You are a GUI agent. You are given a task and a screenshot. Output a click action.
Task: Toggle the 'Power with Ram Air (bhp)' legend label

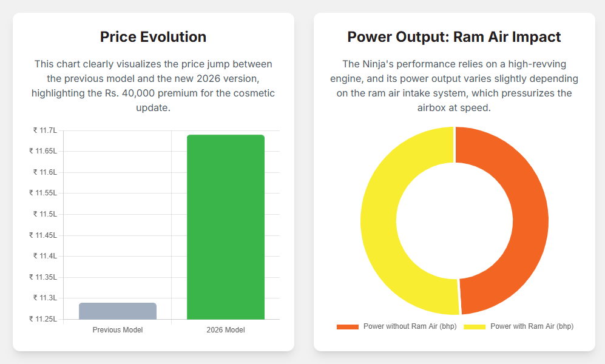tap(532, 326)
